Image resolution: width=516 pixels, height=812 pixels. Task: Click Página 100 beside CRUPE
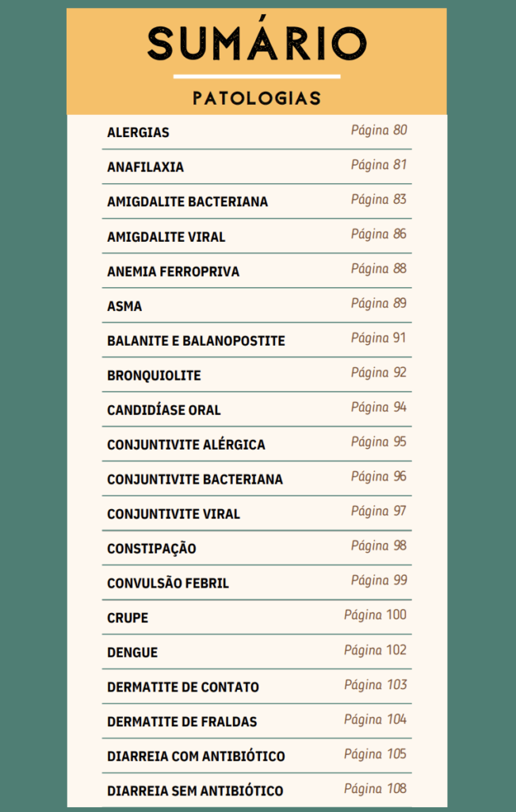pyautogui.click(x=375, y=615)
